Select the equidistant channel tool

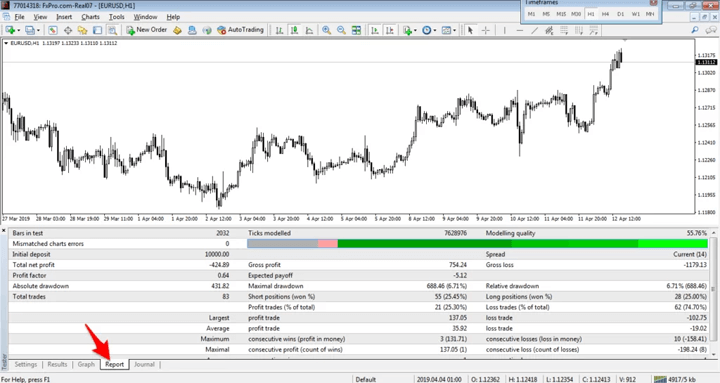549,30
